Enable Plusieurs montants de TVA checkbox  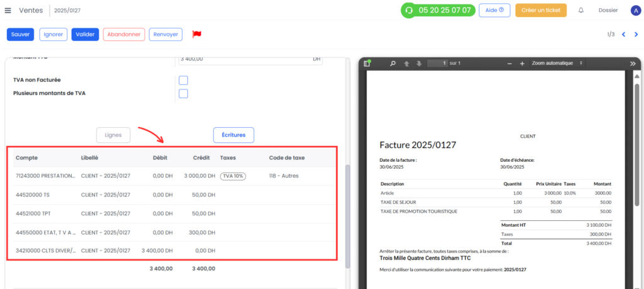click(x=184, y=94)
